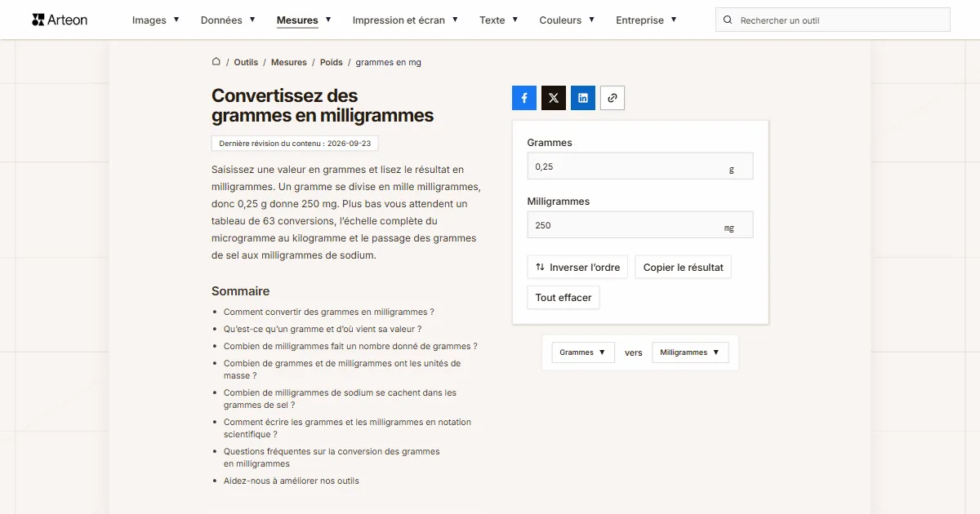Screen dimensions: 980x514
Task: Open the Mesures menu
Action: (304, 20)
